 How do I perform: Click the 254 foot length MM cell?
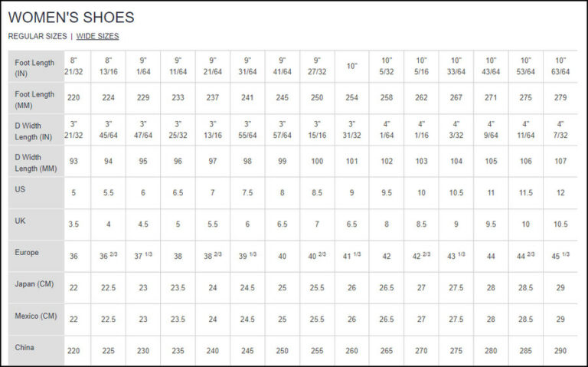(351, 98)
